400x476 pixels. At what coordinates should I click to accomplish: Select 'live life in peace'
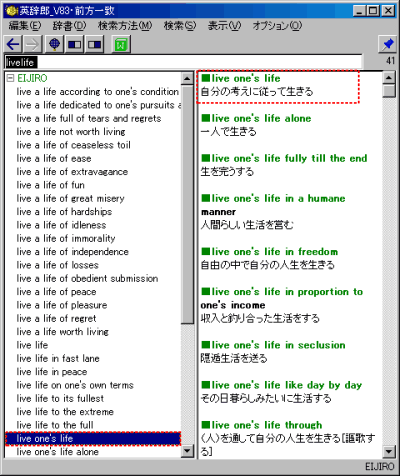click(x=52, y=372)
